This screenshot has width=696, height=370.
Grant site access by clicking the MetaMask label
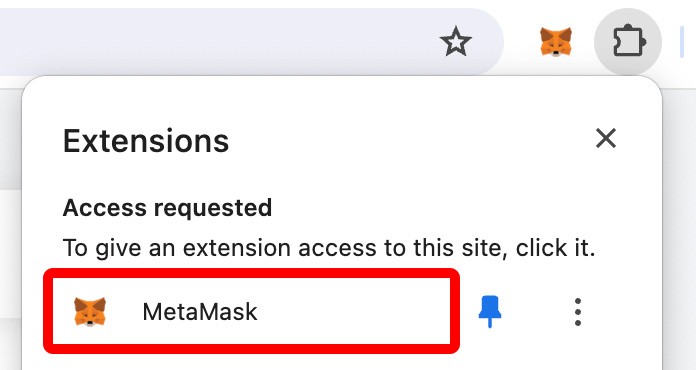point(200,312)
